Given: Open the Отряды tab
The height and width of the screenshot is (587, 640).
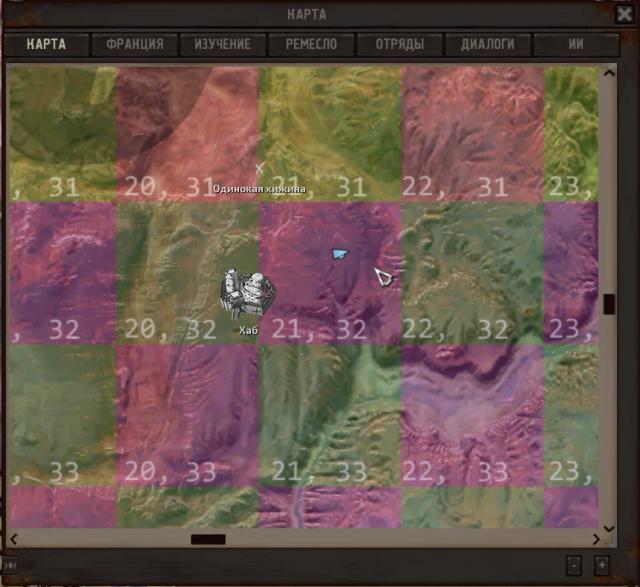Looking at the screenshot, I should 399,45.
